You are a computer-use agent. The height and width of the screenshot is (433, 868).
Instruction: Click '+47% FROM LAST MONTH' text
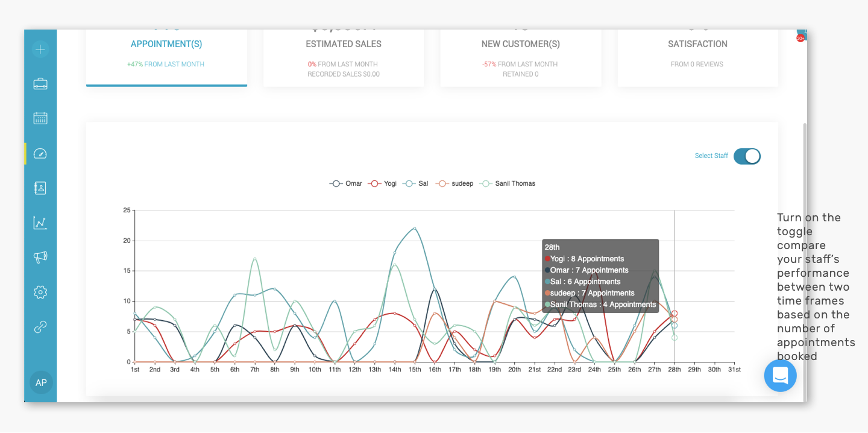point(166,64)
